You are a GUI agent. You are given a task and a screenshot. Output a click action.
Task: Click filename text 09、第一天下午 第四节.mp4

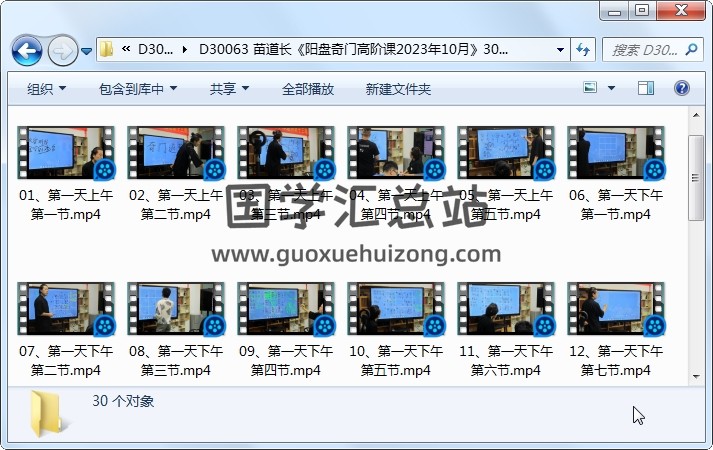[x=286, y=360]
